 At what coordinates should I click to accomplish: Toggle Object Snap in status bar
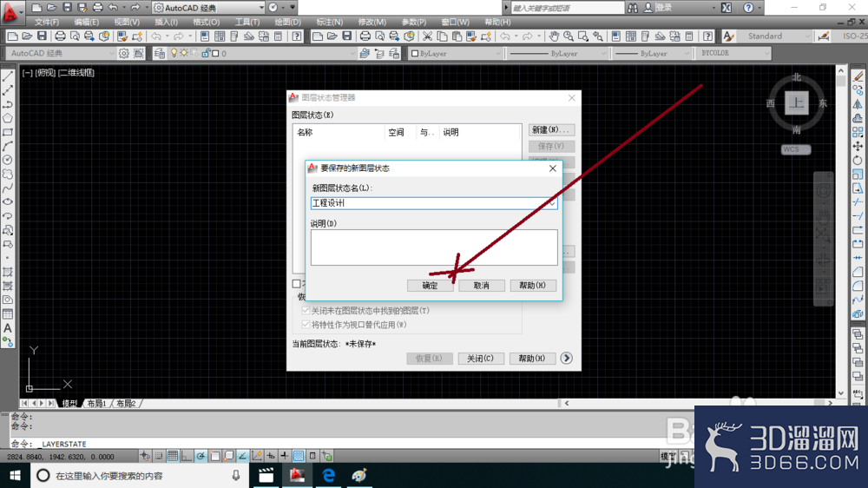coord(214,456)
